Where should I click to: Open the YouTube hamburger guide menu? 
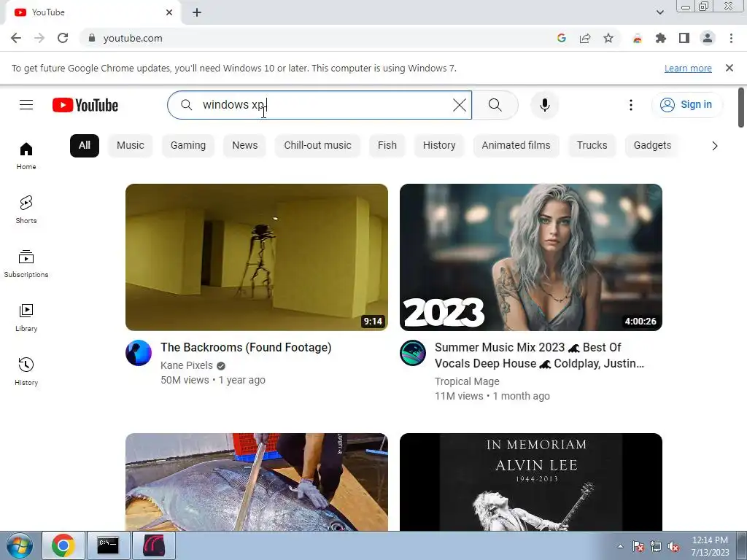click(x=26, y=105)
